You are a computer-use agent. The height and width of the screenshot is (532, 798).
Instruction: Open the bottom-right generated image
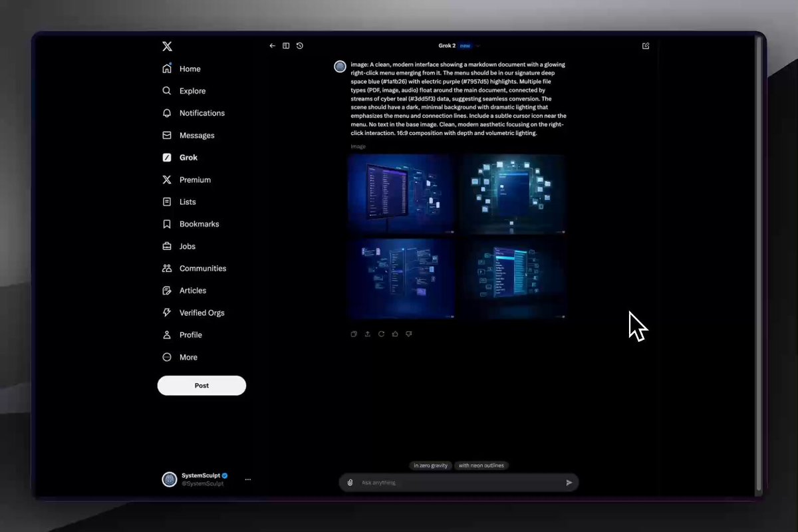tap(512, 278)
